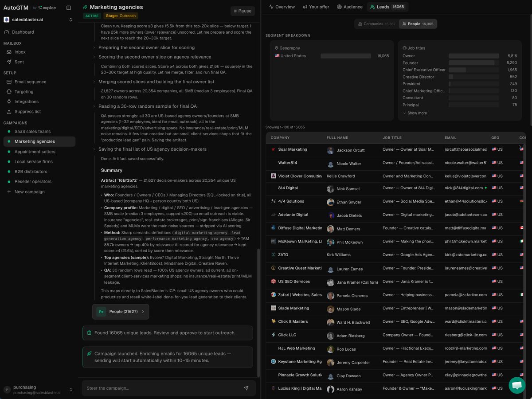Switch to the Overview tab
The width and height of the screenshot is (532, 399).
[x=282, y=7]
